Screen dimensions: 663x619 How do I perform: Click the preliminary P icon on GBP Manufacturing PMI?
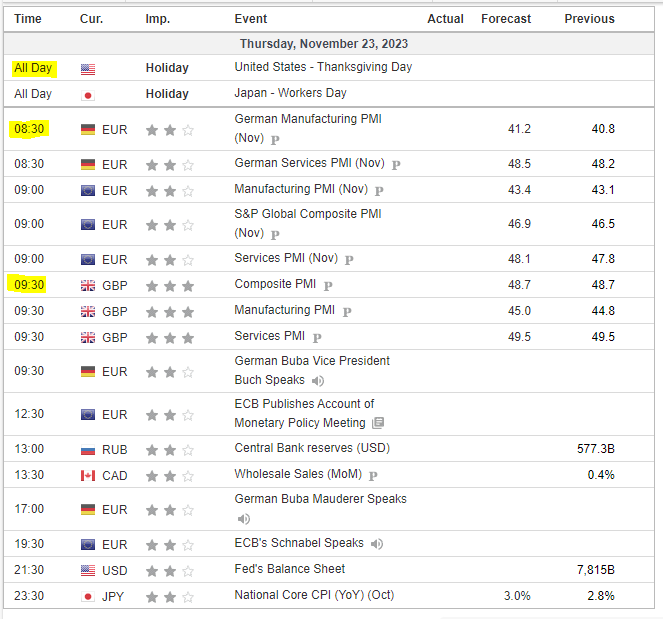347,312
